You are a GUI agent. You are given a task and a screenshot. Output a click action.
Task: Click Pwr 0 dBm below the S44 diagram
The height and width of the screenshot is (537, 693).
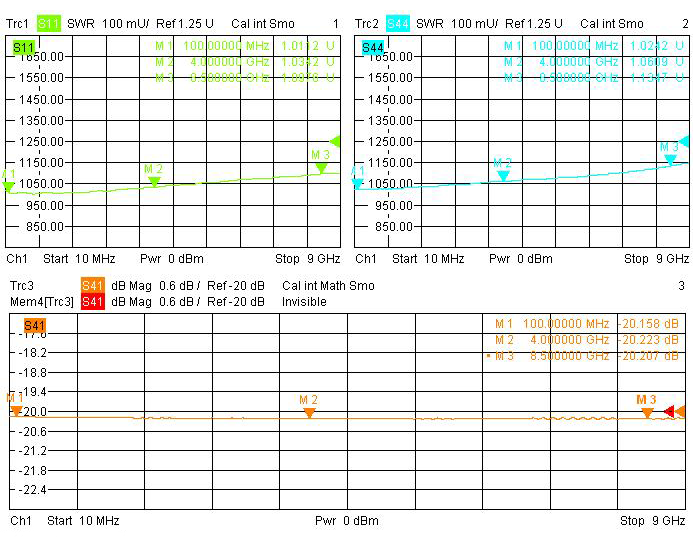(x=518, y=259)
